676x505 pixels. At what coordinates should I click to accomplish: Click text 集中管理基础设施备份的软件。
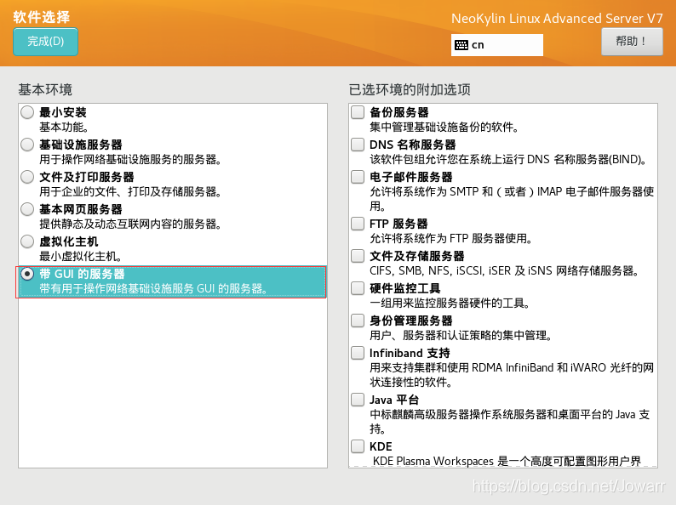coord(444,127)
